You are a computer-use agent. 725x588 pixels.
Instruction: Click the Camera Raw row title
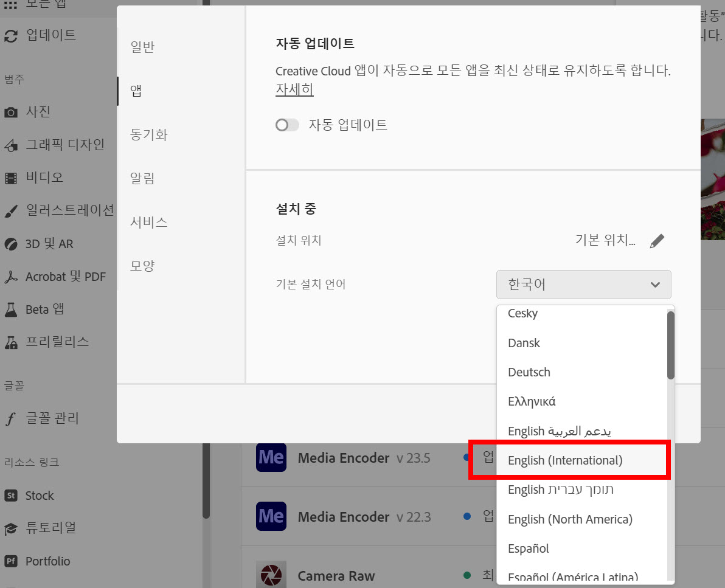(336, 576)
